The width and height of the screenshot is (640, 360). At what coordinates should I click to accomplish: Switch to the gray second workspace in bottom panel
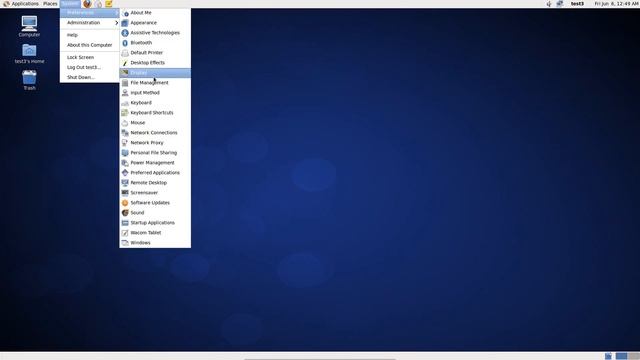[x=633, y=356]
